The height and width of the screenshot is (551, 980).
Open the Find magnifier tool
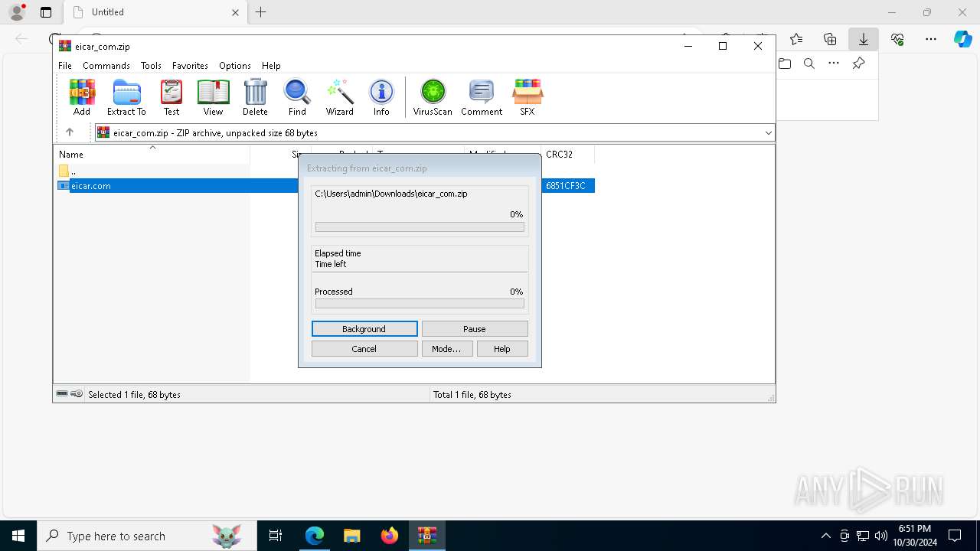pos(297,97)
